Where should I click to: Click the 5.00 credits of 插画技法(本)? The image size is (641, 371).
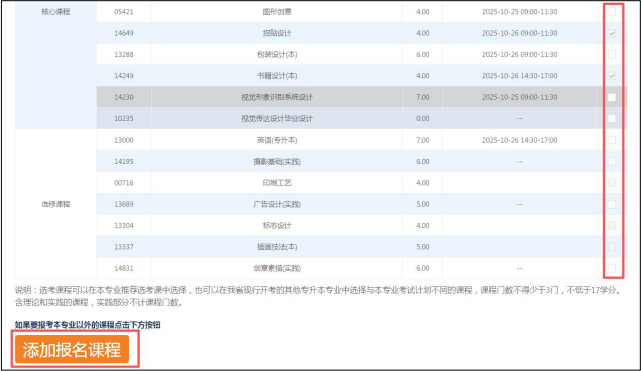click(423, 247)
